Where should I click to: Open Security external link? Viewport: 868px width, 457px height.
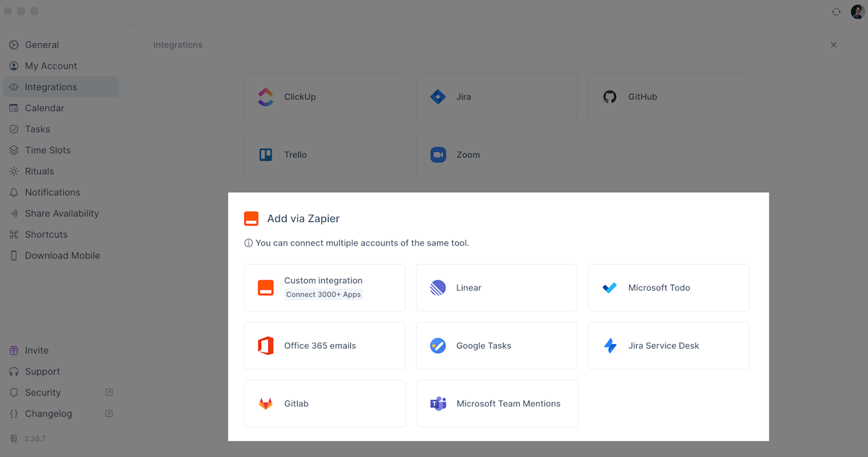(x=61, y=393)
